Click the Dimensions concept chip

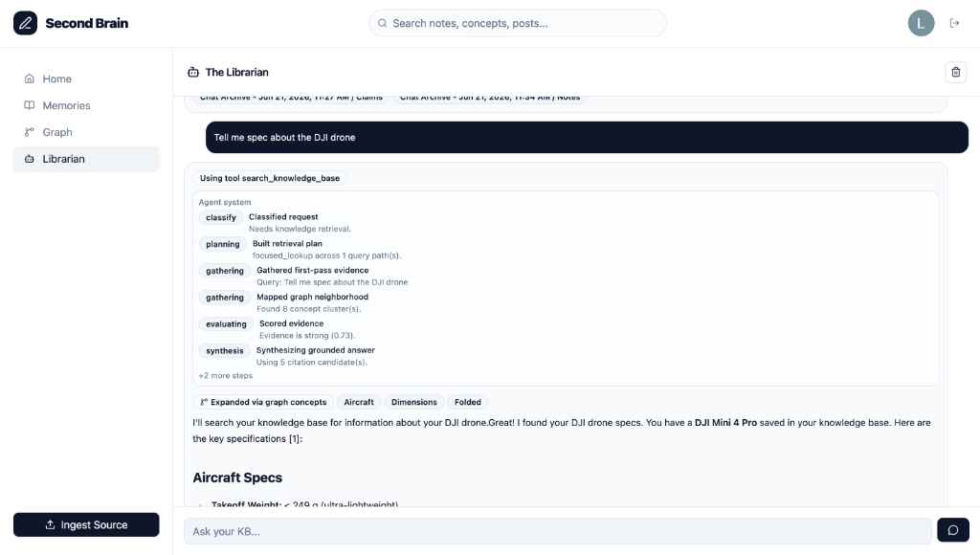(x=413, y=402)
